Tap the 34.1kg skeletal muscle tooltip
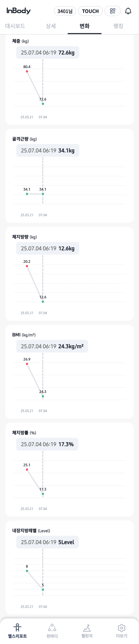Screen dimensions: 139x644 (x=48, y=151)
